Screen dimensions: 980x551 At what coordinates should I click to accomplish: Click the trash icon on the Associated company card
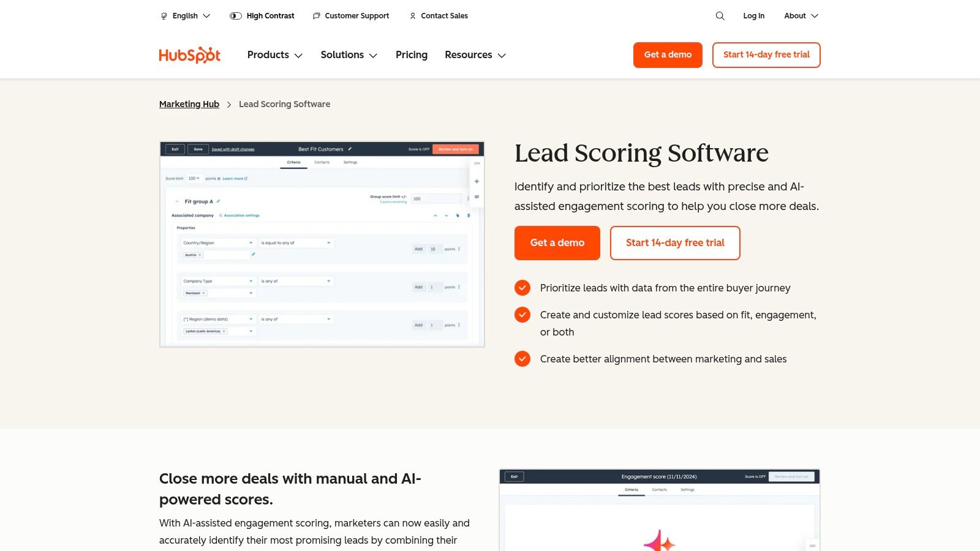468,216
